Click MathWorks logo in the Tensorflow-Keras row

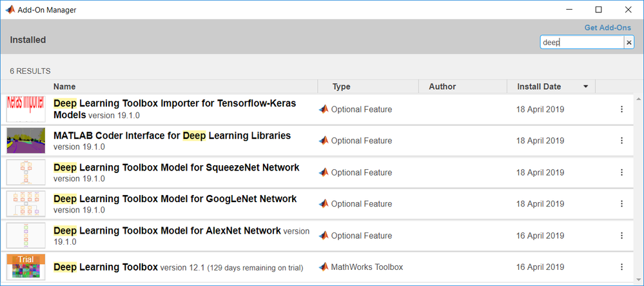click(x=324, y=109)
